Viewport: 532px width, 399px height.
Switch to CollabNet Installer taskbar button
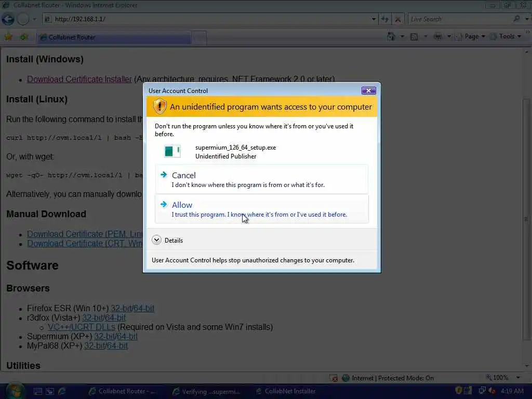point(287,391)
